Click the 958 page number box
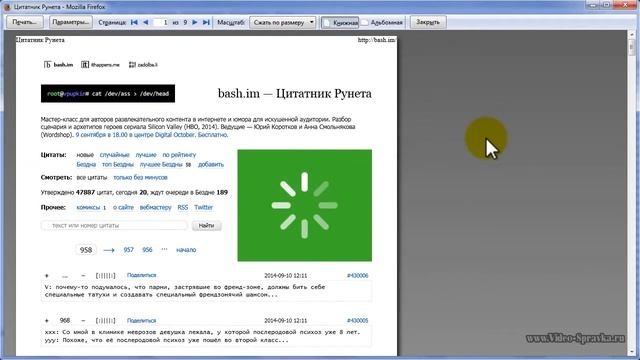 pos(86,250)
